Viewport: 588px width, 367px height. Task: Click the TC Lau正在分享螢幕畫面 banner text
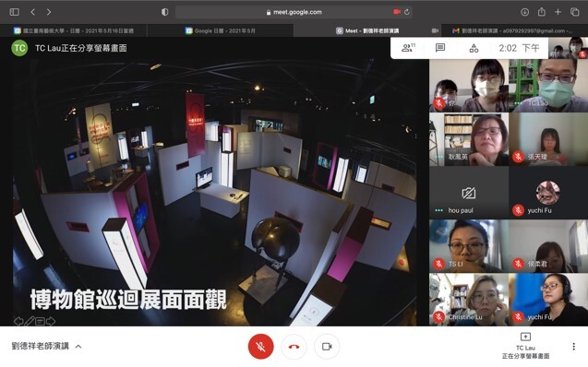pyautogui.click(x=81, y=48)
